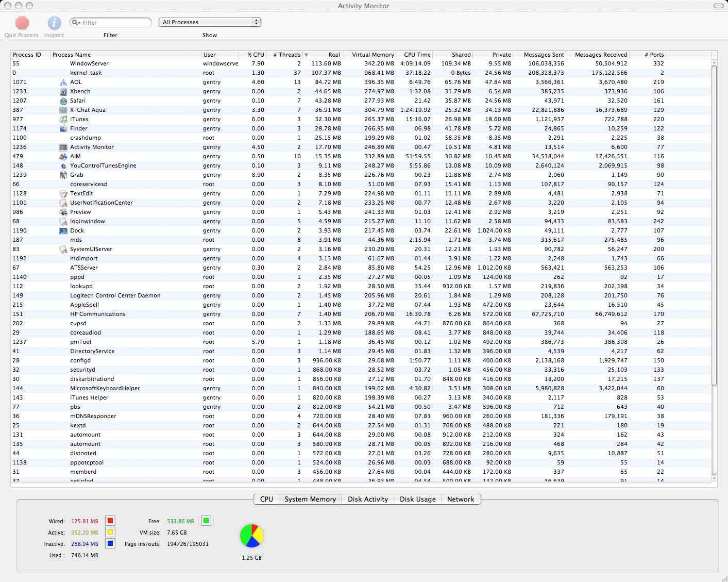Switch to the Disk Activity tab
Screen dimensions: 728x582
(368, 499)
